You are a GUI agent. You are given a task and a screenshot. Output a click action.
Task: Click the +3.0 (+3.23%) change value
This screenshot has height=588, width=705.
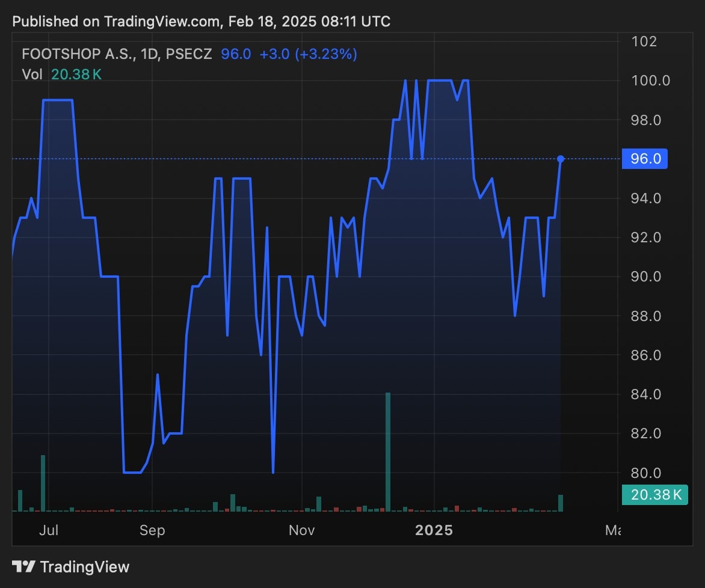tap(308, 54)
